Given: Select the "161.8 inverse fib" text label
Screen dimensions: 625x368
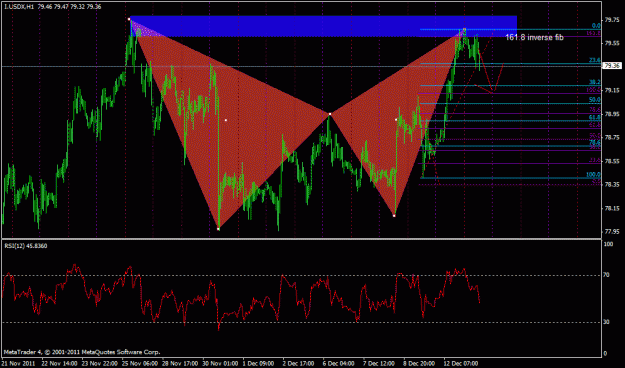Looking at the screenshot, I should pos(535,37).
